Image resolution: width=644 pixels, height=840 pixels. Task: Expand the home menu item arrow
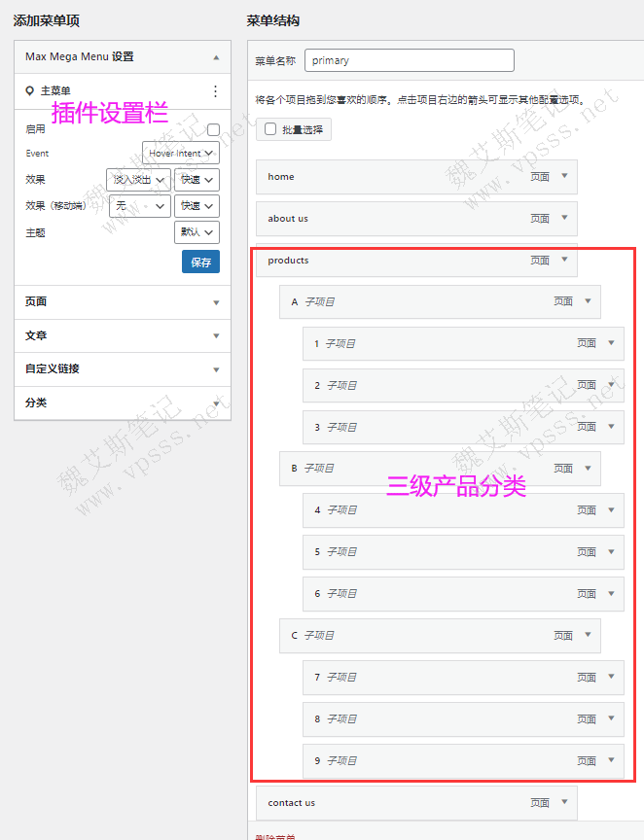(564, 176)
